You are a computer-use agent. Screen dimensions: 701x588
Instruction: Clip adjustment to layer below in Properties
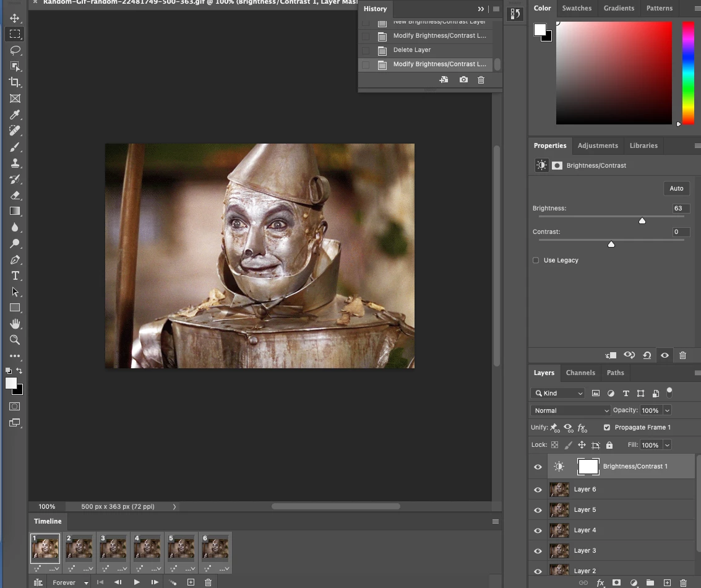click(x=611, y=355)
